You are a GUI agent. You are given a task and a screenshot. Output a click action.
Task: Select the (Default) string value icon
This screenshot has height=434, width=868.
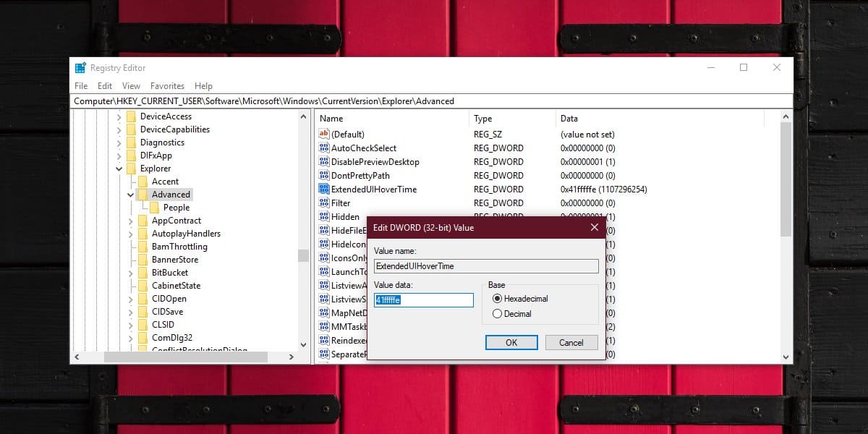click(x=324, y=135)
